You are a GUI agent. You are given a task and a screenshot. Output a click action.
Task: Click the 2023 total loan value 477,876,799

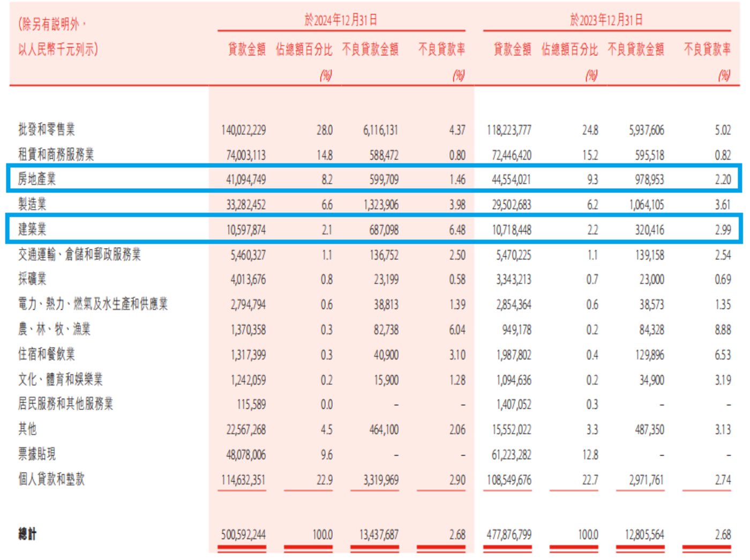509,535
